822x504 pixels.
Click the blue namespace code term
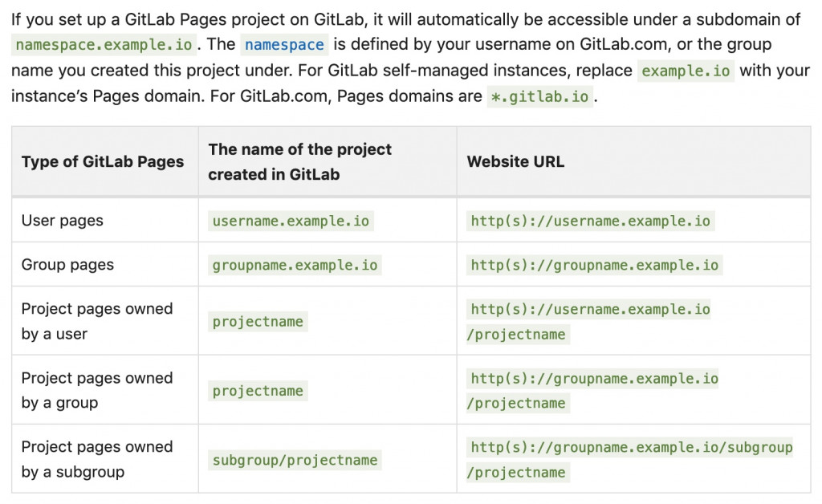284,45
